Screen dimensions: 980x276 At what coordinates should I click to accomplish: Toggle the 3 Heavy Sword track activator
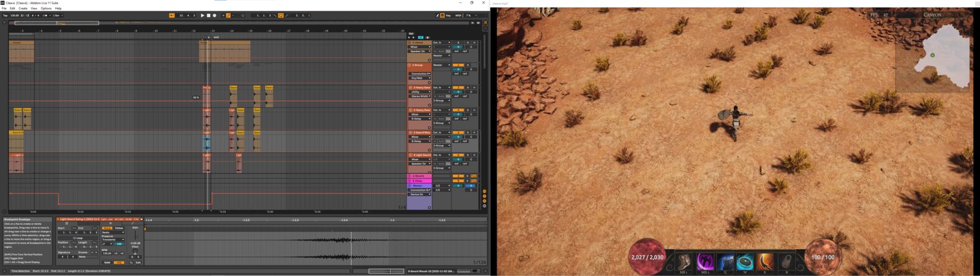tap(458, 87)
